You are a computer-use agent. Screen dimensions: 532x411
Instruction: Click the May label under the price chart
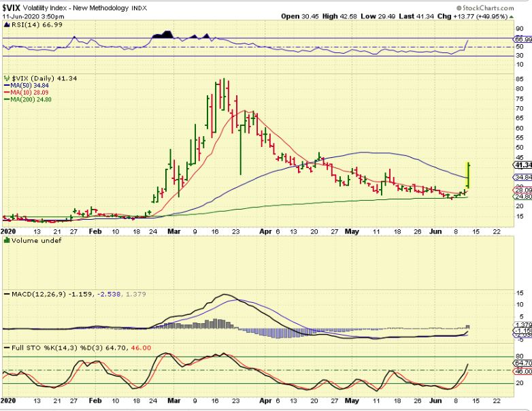point(352,231)
